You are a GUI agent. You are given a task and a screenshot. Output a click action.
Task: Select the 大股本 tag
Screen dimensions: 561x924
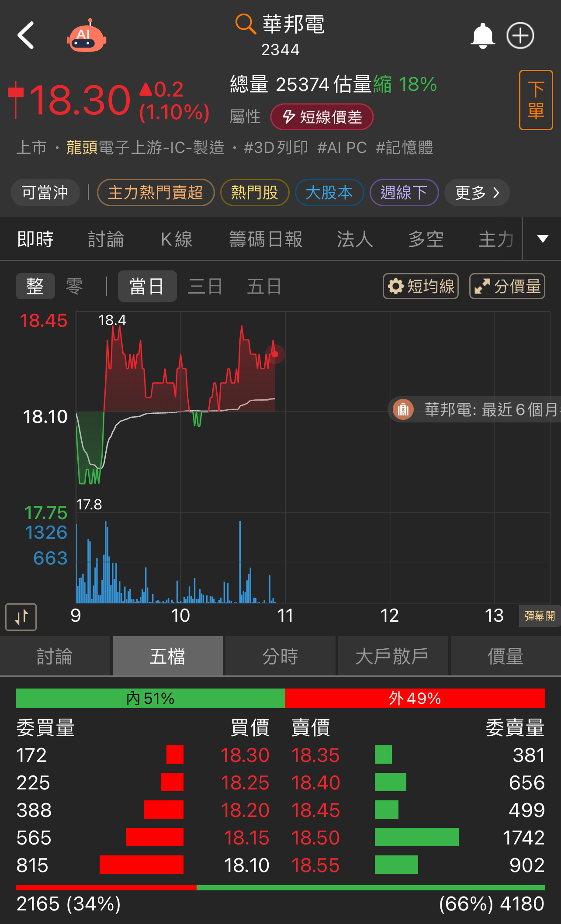[329, 193]
